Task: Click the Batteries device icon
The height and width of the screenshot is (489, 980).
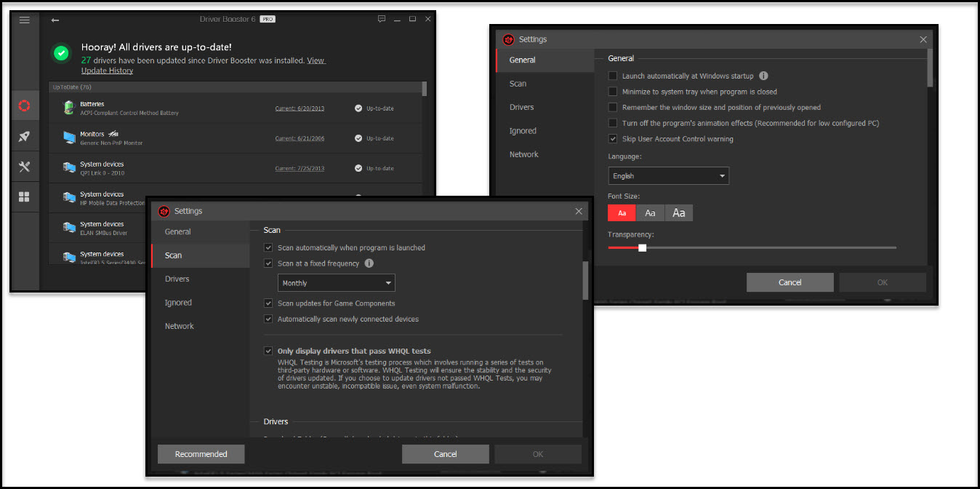Action: 69,108
